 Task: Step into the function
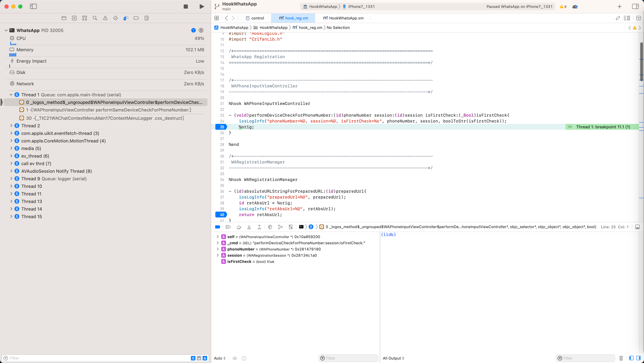(x=249, y=227)
